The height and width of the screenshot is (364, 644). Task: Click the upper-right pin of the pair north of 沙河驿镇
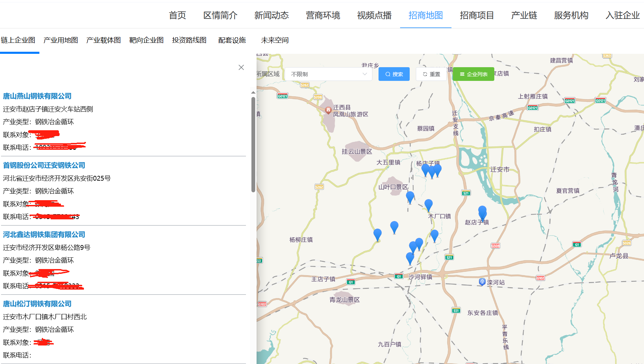click(x=419, y=244)
